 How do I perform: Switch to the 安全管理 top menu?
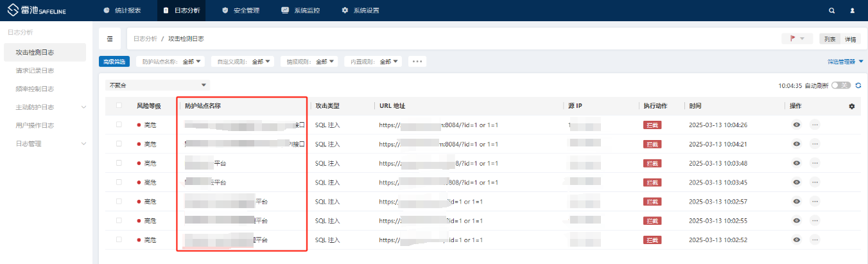[x=241, y=11]
